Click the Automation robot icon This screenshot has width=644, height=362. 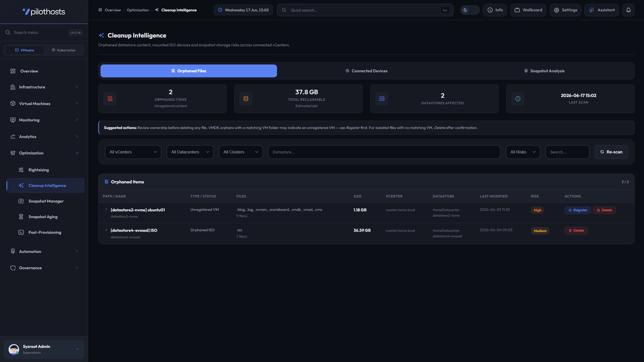pos(13,251)
